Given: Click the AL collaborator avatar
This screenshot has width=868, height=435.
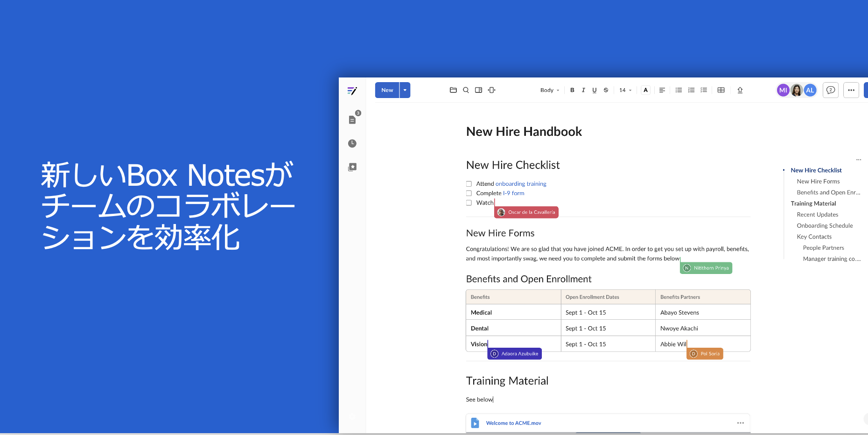Looking at the screenshot, I should coord(810,90).
